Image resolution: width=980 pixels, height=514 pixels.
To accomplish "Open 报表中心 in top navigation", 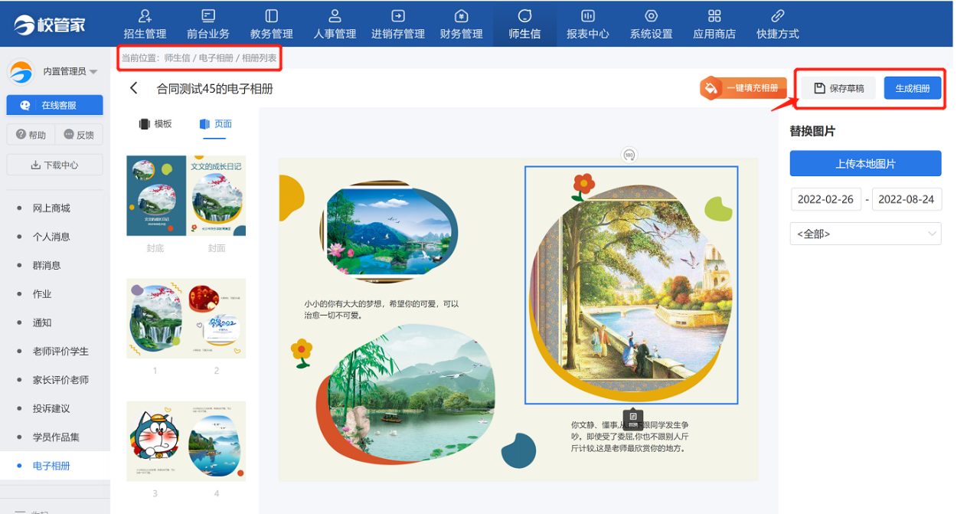I will point(587,24).
